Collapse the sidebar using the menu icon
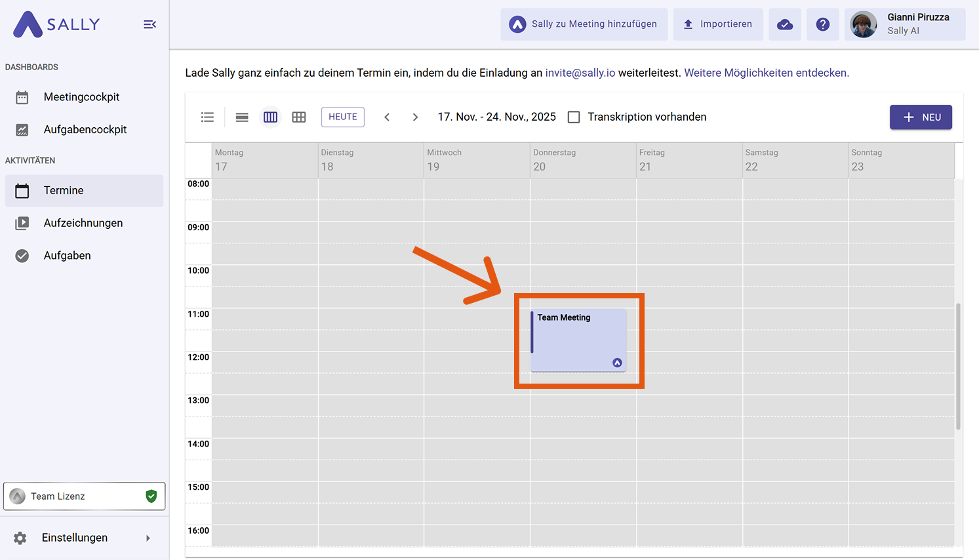 [x=150, y=24]
